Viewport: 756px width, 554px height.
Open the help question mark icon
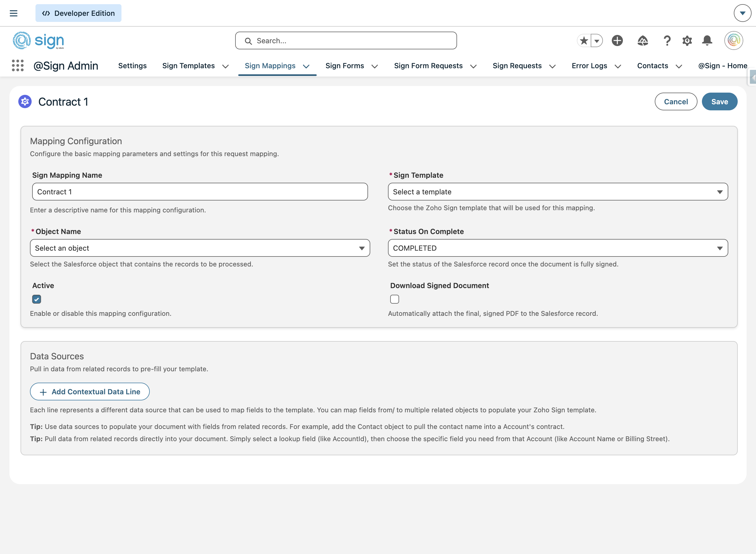(x=667, y=40)
